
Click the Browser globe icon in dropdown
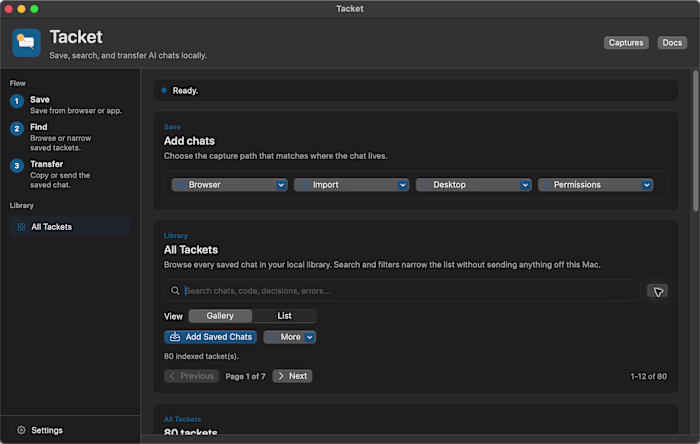tap(181, 185)
